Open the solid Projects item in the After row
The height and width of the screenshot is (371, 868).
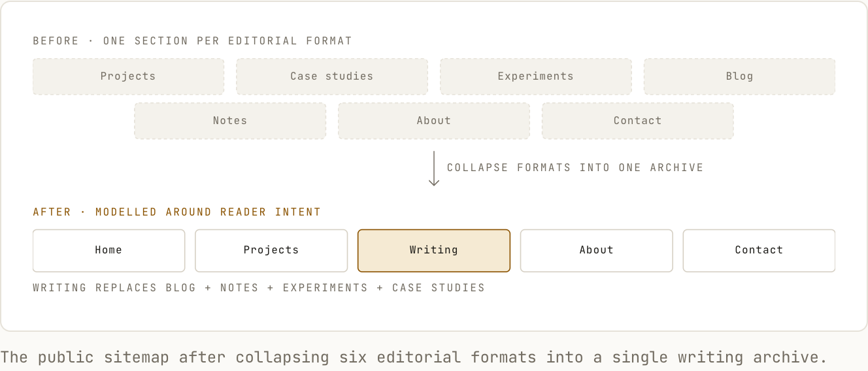coord(271,250)
